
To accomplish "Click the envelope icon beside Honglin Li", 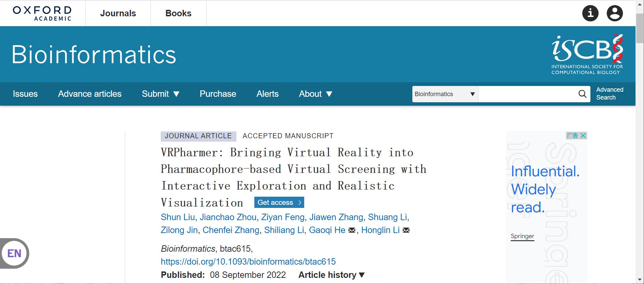I will [406, 230].
